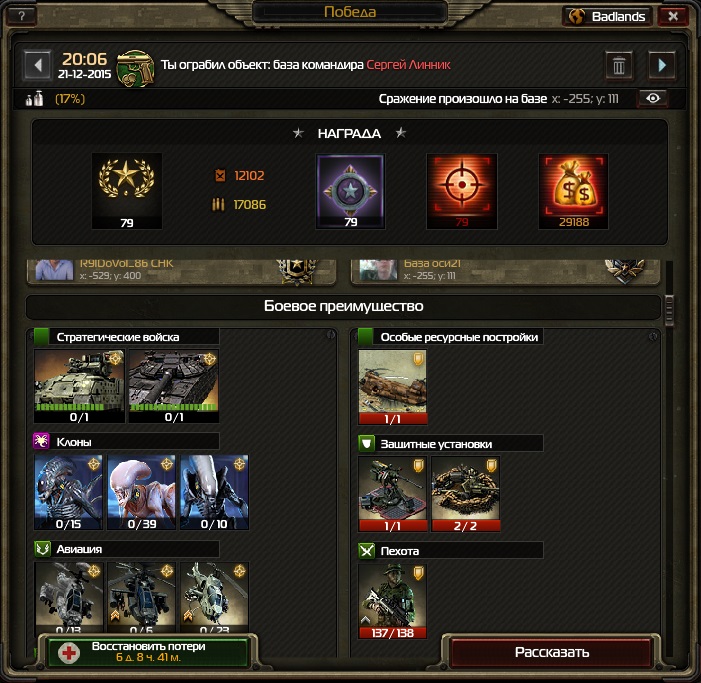Click the Клоны section header
Screen dimensions: 701x683
click(127, 442)
